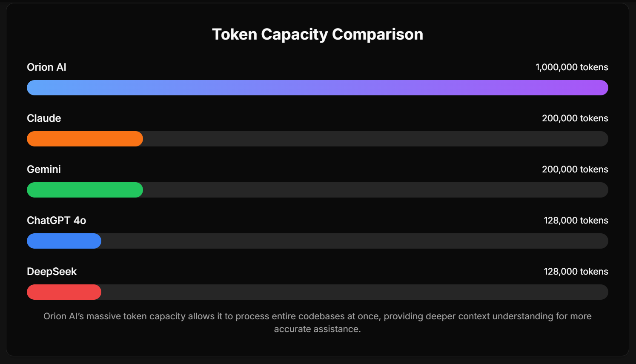This screenshot has height=364, width=636.
Task: Click the orange Claude bar fill
Action: [85, 139]
